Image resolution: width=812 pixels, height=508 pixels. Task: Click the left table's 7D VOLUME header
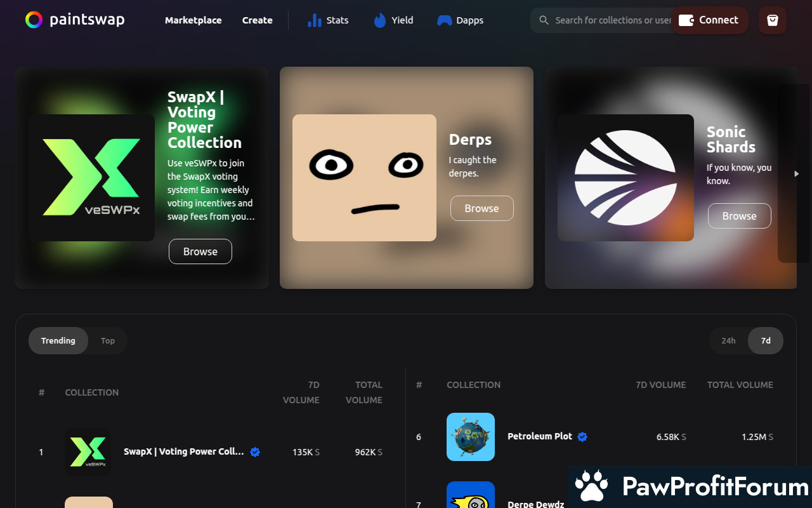pyautogui.click(x=301, y=392)
